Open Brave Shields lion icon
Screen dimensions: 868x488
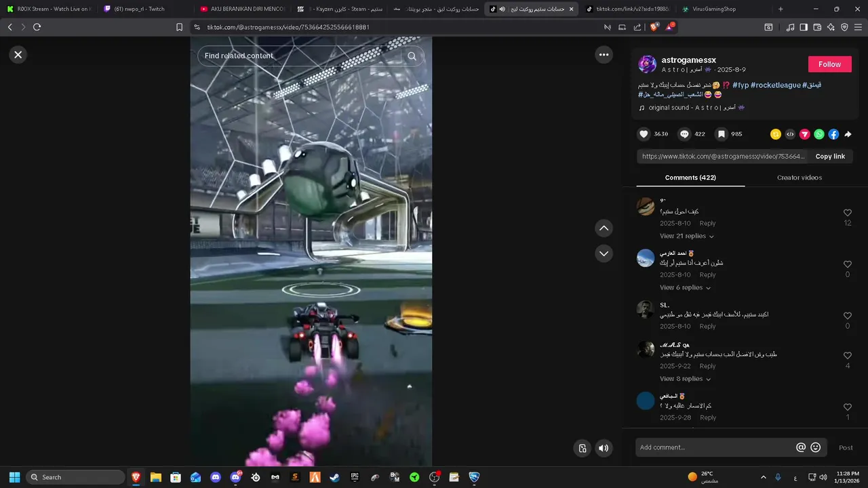click(654, 27)
